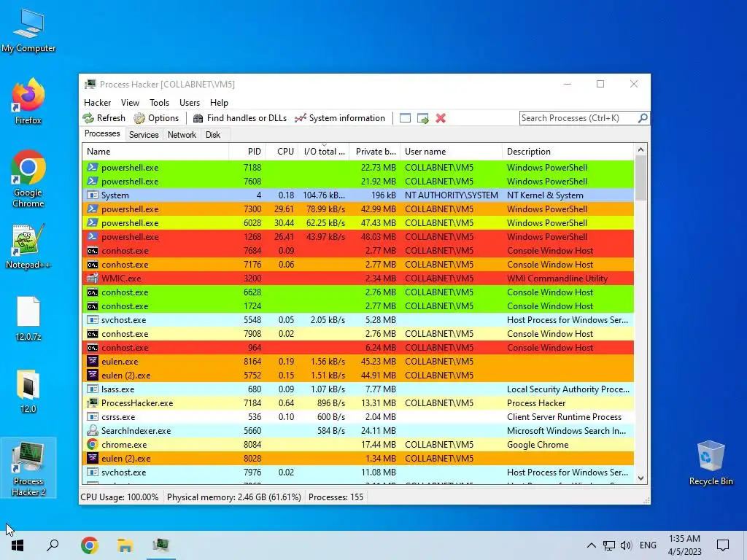Screen dimensions: 747x560
Task: Sort by the Name column header
Action: 155,152
